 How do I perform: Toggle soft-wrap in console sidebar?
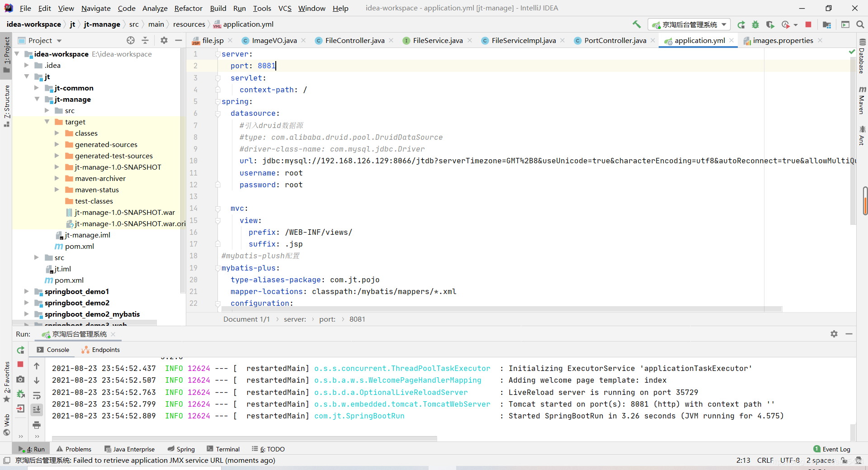37,395
